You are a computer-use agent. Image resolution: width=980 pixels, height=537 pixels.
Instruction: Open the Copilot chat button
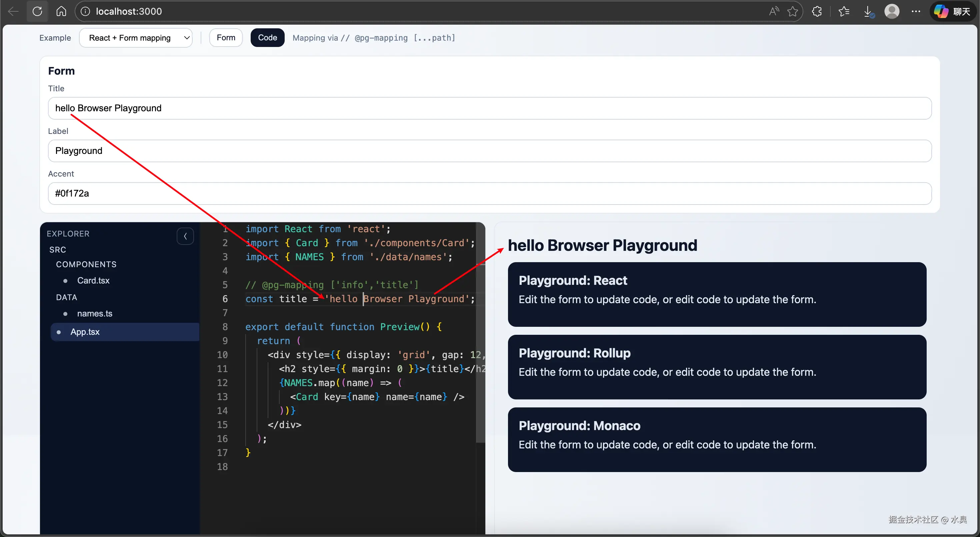953,11
